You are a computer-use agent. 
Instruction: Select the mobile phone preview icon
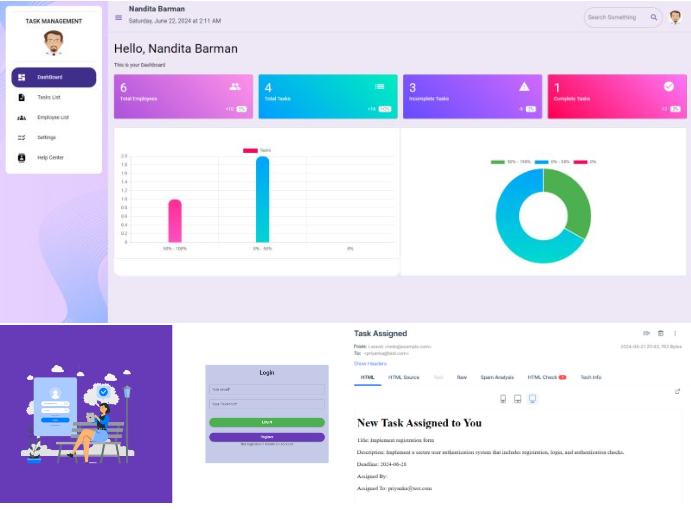tap(503, 399)
